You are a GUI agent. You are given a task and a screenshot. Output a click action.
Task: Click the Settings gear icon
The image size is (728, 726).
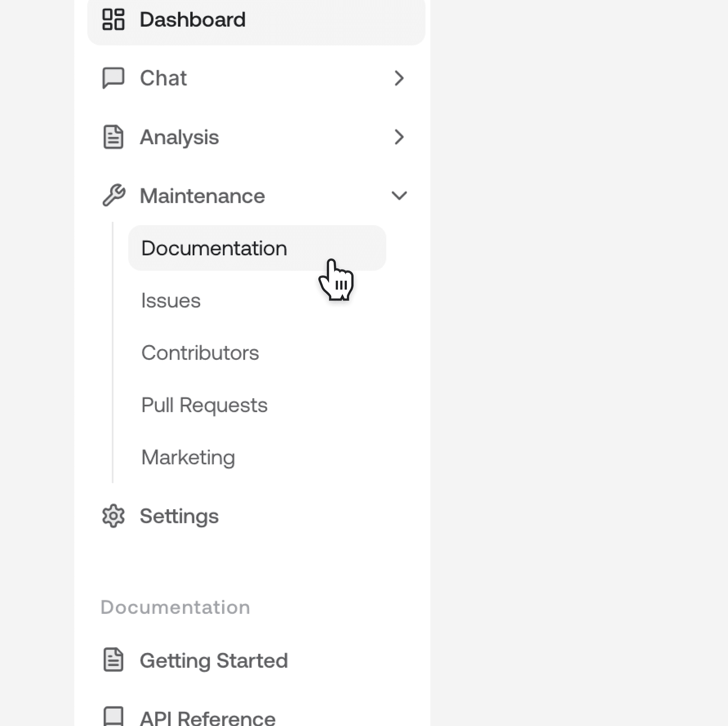113,516
